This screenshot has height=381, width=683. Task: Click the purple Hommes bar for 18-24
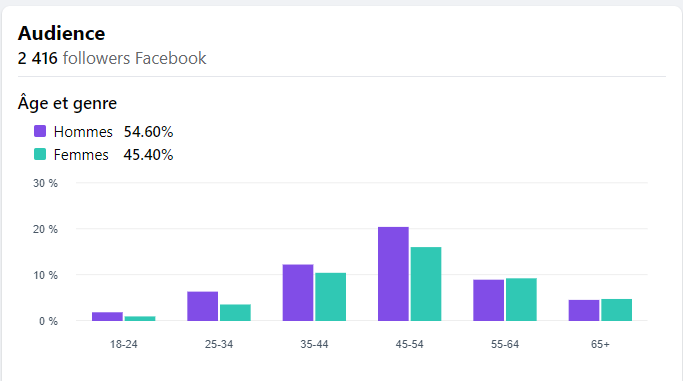point(107,317)
